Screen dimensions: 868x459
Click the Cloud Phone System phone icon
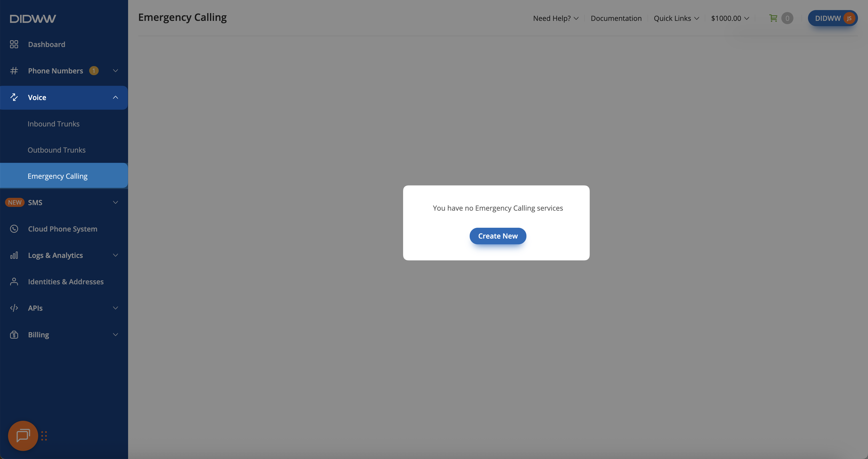[x=14, y=229]
